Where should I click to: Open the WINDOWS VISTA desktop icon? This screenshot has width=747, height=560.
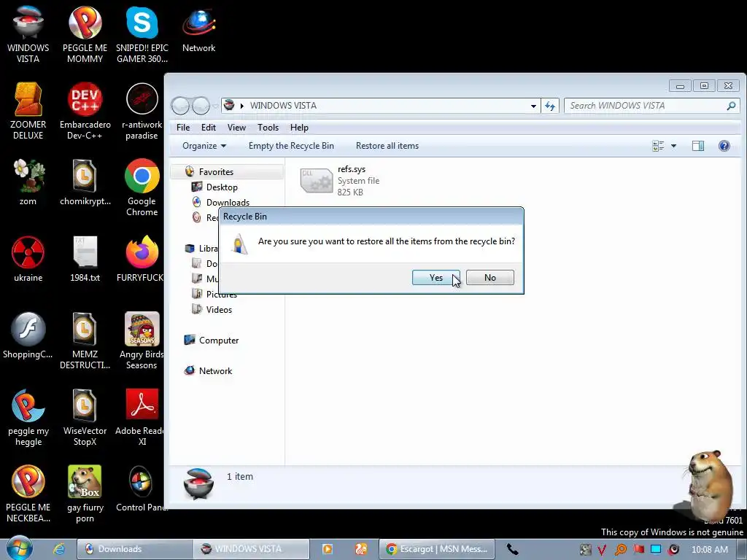(28, 34)
